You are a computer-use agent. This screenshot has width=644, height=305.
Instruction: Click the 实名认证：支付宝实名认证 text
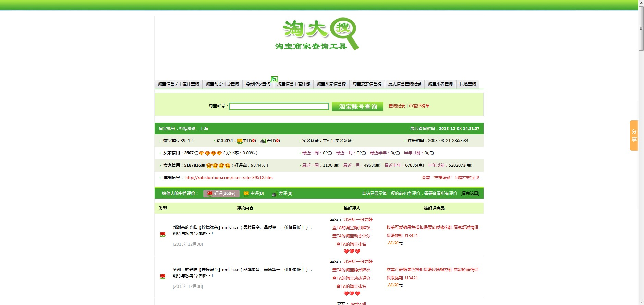[327, 141]
